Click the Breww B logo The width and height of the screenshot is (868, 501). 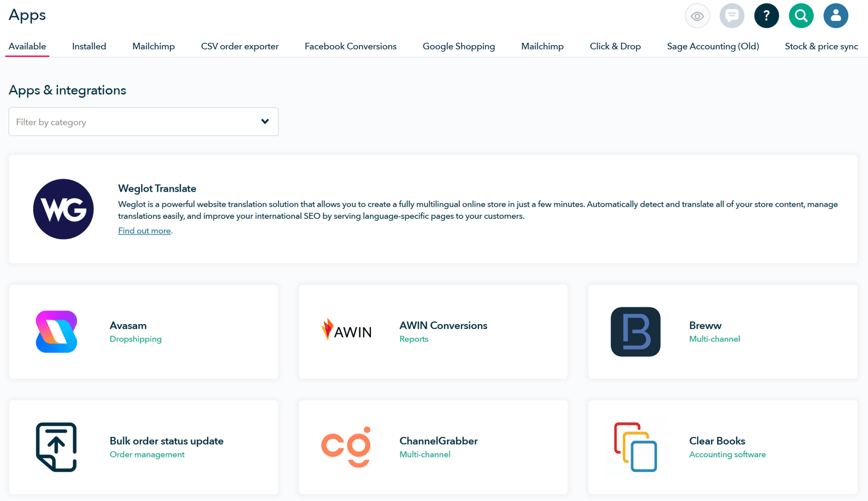coord(635,332)
